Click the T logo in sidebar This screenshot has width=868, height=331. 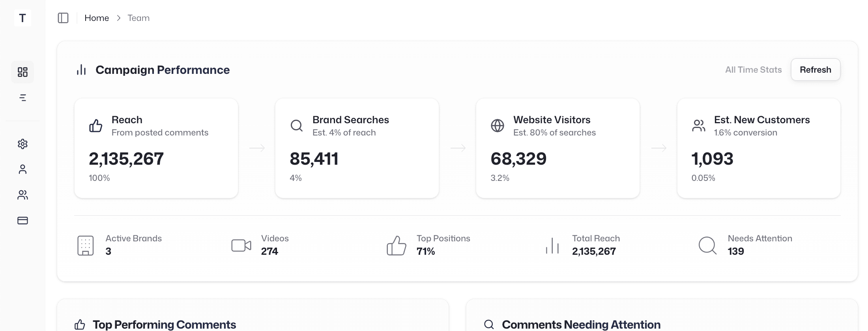tap(22, 18)
